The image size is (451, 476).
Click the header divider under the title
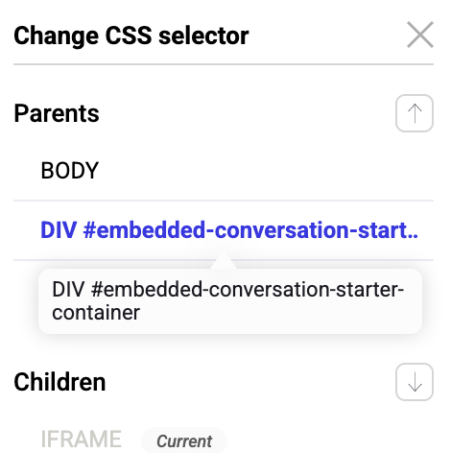pyautogui.click(x=224, y=64)
